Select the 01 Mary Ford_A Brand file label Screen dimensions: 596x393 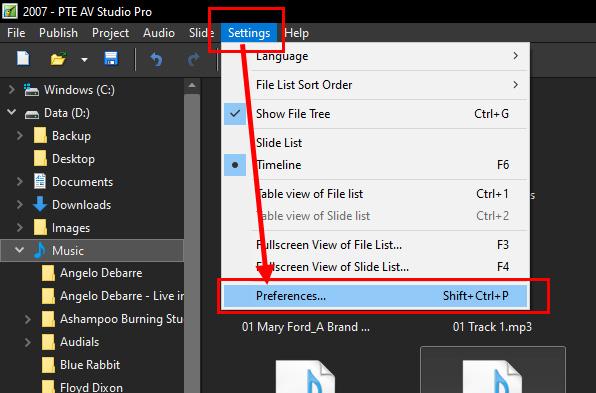click(306, 327)
